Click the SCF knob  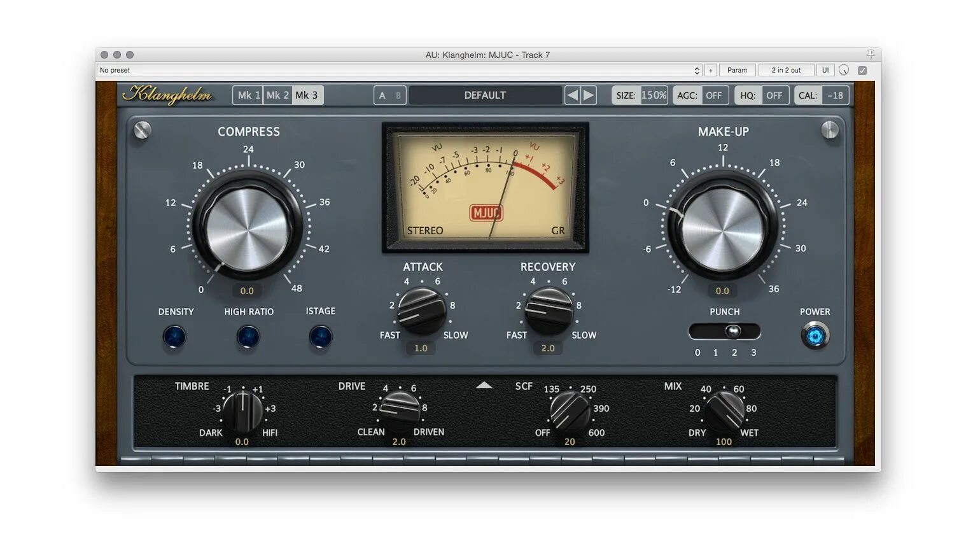[570, 411]
